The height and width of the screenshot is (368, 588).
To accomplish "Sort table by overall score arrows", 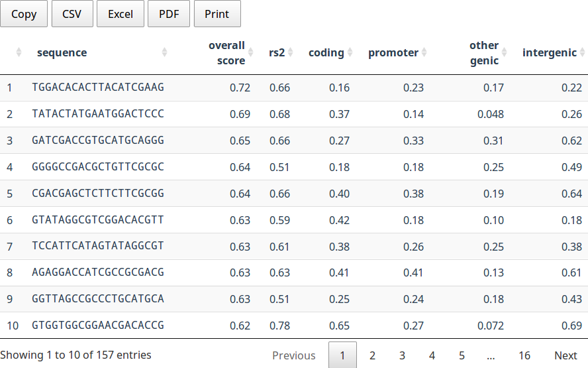I will (x=250, y=52).
